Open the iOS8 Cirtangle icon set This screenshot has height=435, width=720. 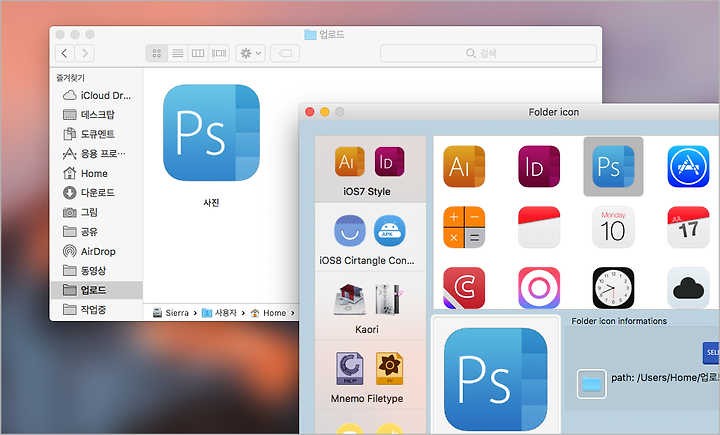click(x=370, y=237)
